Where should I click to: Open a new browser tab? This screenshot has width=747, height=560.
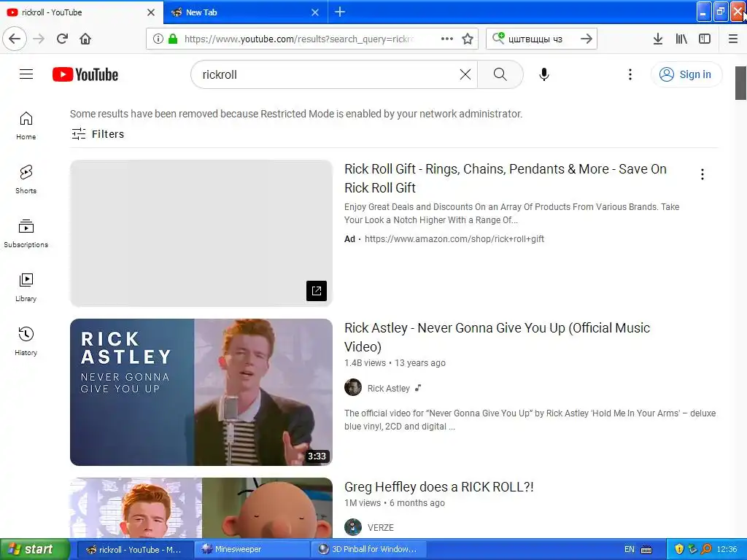[340, 12]
